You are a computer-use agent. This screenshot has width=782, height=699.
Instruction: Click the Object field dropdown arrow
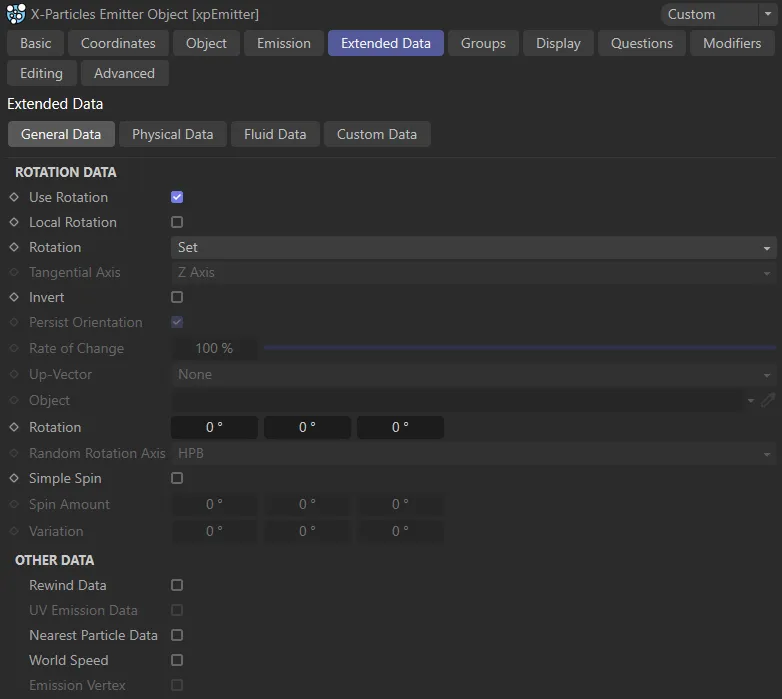click(751, 400)
